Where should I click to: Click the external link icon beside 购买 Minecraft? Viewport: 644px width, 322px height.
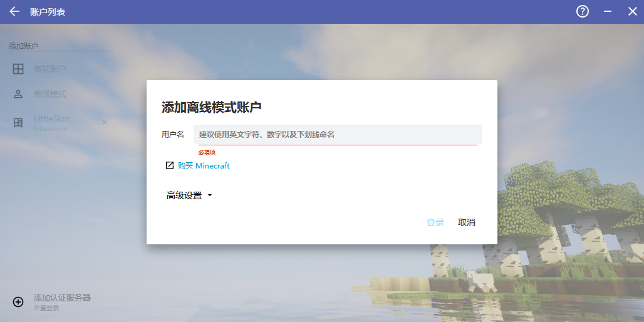pos(169,165)
